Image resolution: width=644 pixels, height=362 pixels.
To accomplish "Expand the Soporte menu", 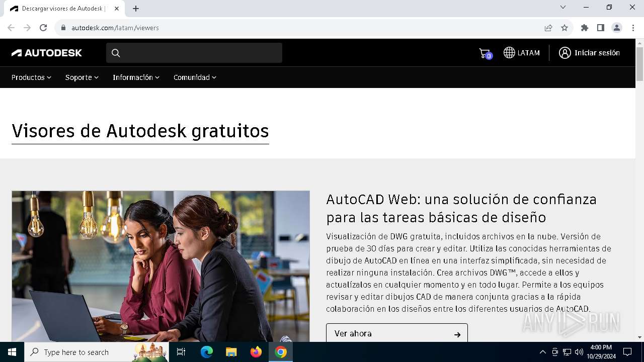I will click(82, 77).
